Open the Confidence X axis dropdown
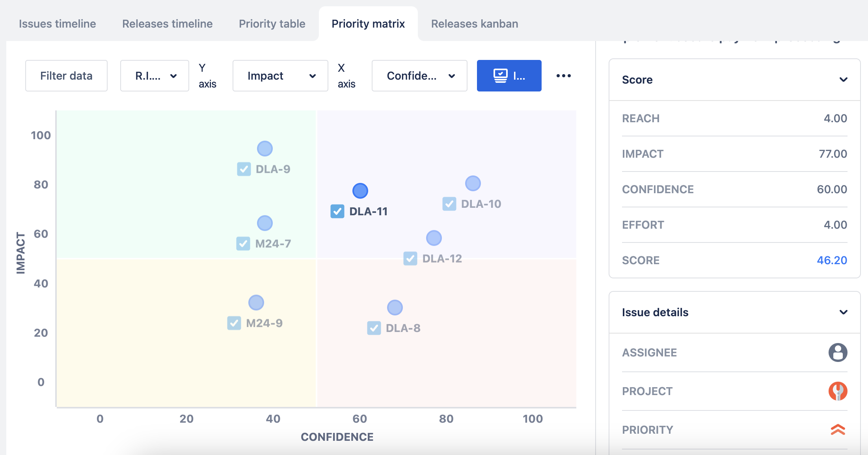Image resolution: width=868 pixels, height=455 pixels. pos(419,76)
